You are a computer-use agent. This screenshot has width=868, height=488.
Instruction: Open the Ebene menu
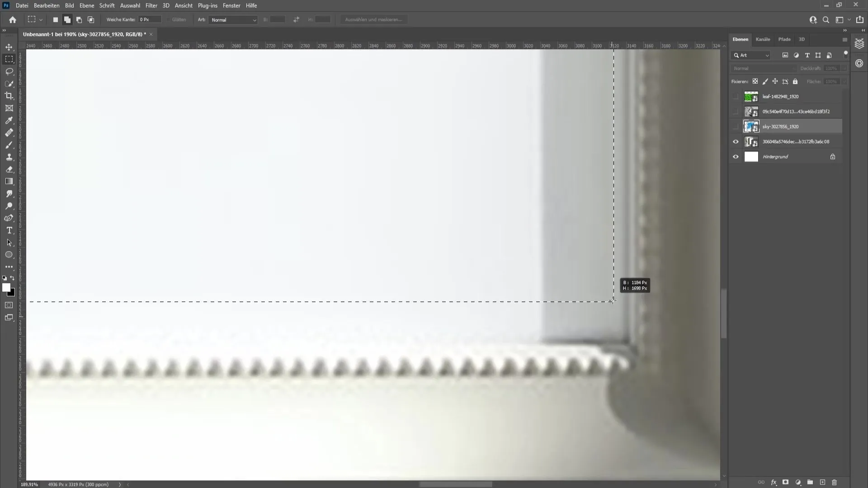(86, 5)
